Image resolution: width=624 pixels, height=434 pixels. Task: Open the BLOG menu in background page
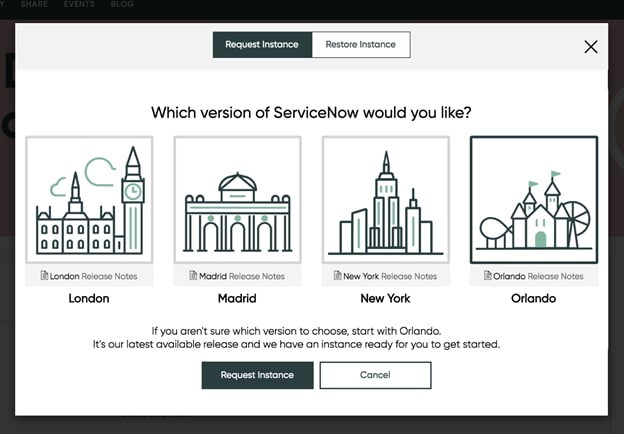[x=122, y=4]
